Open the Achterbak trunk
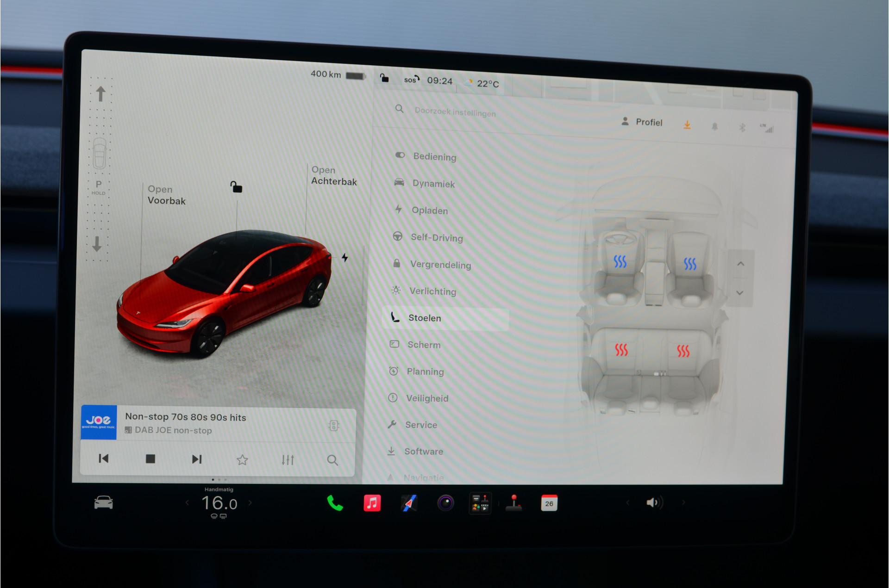 tap(334, 176)
